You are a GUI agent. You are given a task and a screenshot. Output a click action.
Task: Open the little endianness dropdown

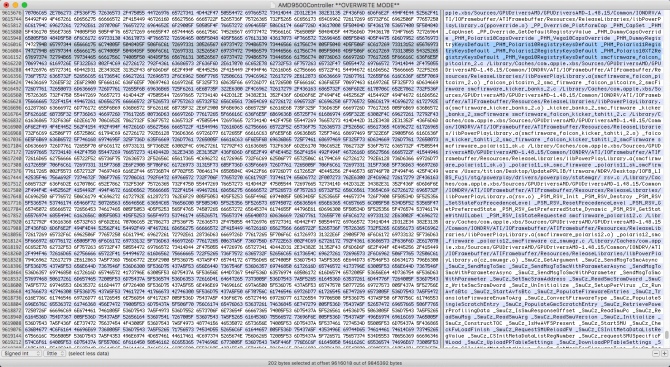(54, 353)
